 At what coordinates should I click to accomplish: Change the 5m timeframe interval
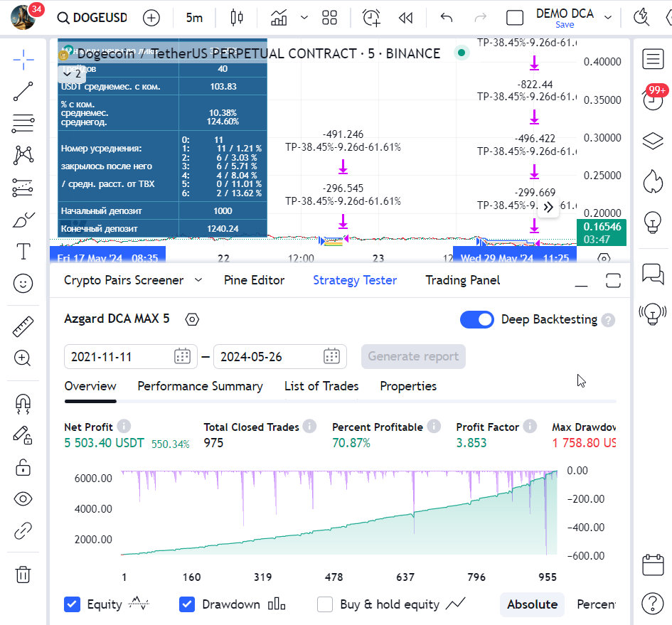pyautogui.click(x=194, y=18)
